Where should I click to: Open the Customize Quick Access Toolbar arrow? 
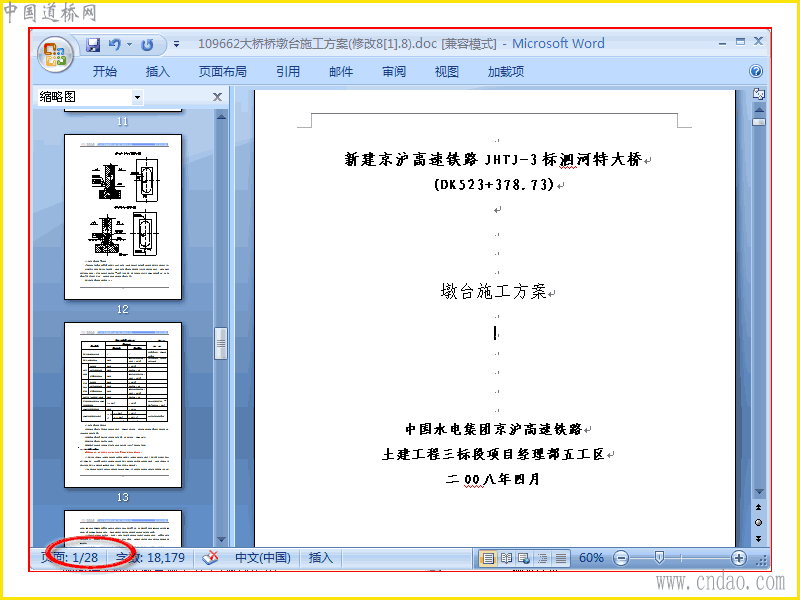(177, 44)
